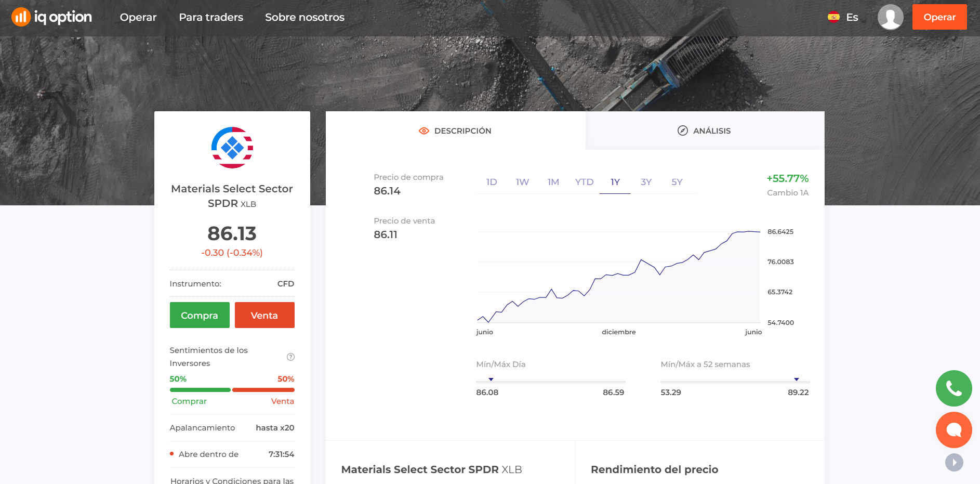Click the red Venta button
This screenshot has width=980, height=484.
tap(264, 315)
